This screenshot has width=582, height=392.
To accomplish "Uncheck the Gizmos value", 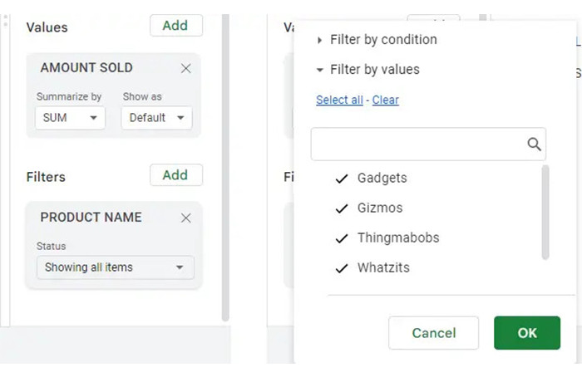I will (x=341, y=208).
